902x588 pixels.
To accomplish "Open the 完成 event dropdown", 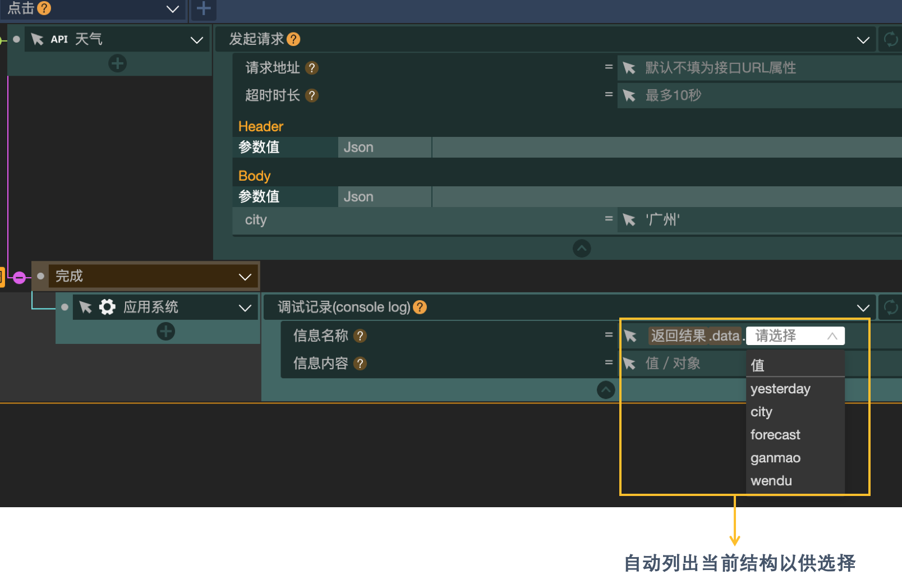I will (245, 277).
